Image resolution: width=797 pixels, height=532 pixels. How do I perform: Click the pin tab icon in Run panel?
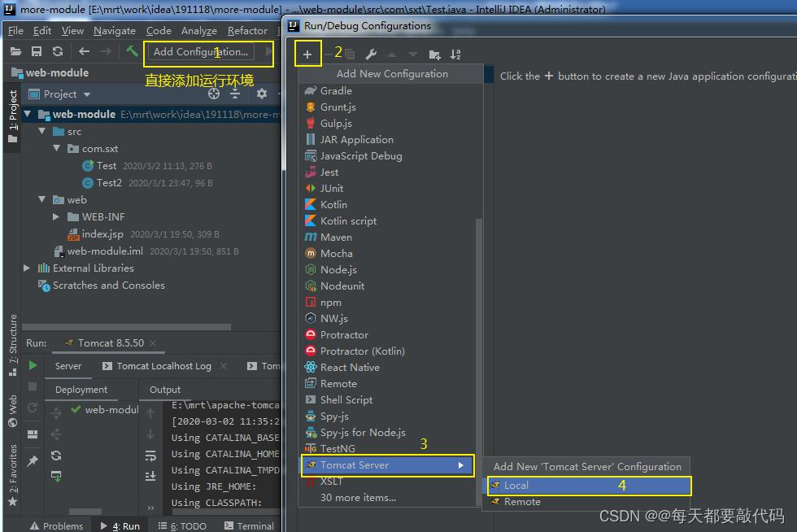[x=33, y=460]
